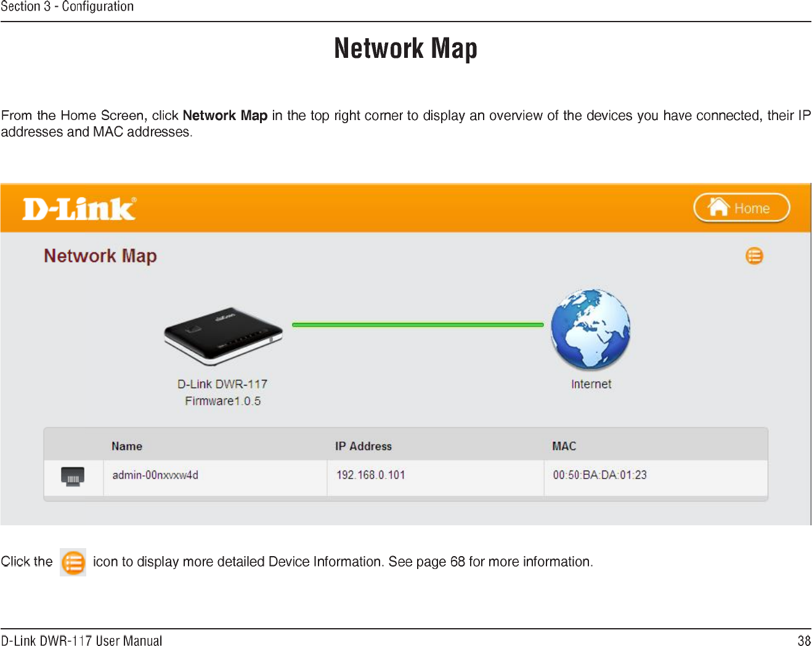Click the D-Link logo
The height and width of the screenshot is (646, 812).
tap(79, 209)
